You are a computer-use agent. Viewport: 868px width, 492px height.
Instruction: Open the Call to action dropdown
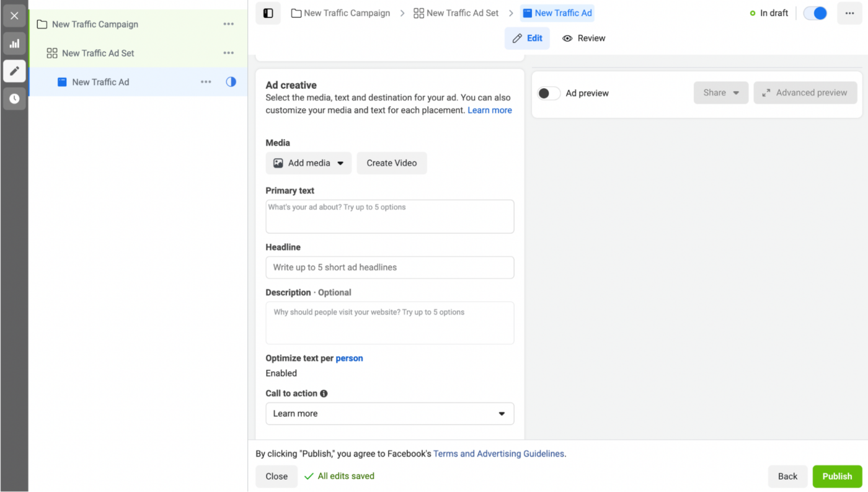pos(389,413)
